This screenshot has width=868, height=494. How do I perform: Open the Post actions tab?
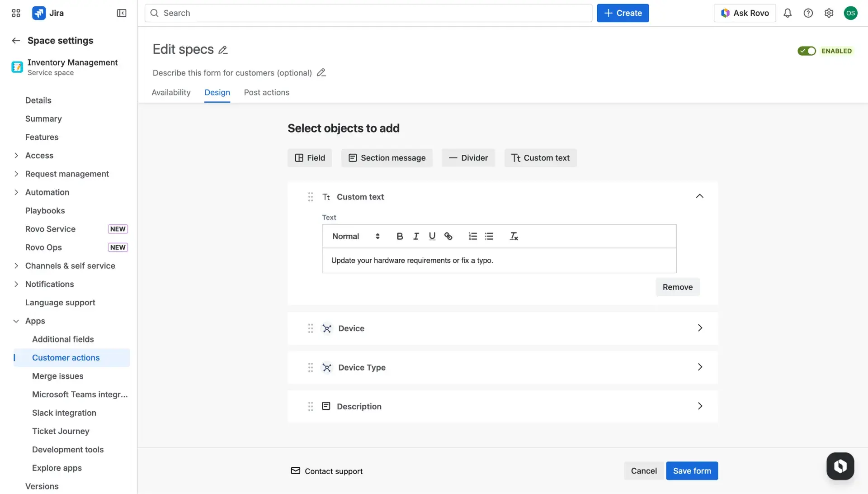tap(267, 92)
